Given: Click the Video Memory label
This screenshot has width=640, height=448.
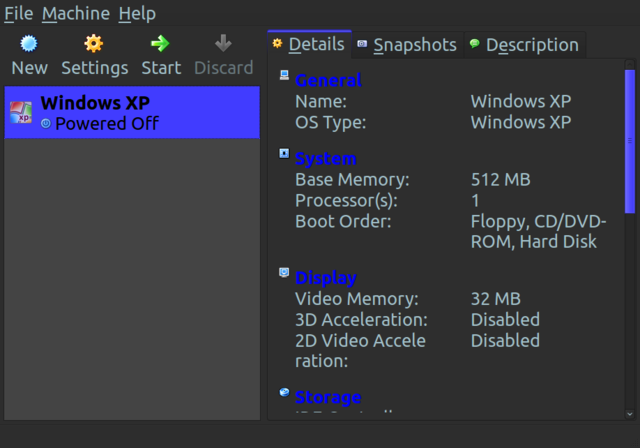Looking at the screenshot, I should (x=357, y=299).
